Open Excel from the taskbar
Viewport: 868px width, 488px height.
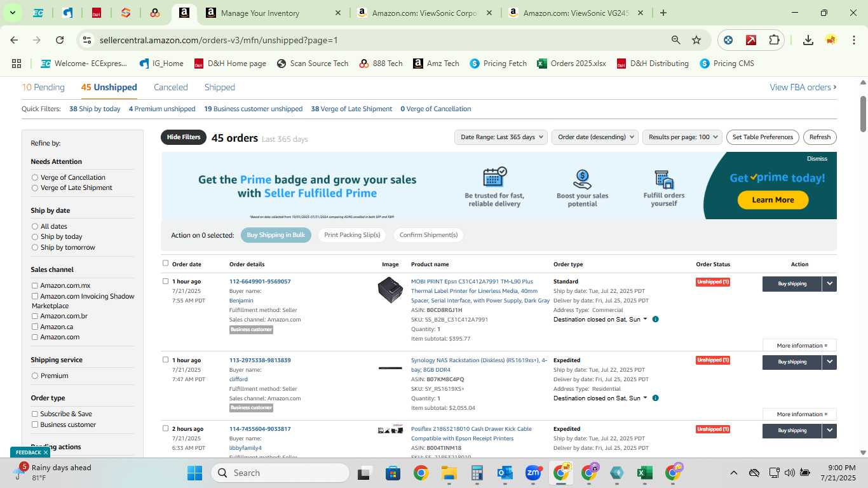[x=644, y=473]
